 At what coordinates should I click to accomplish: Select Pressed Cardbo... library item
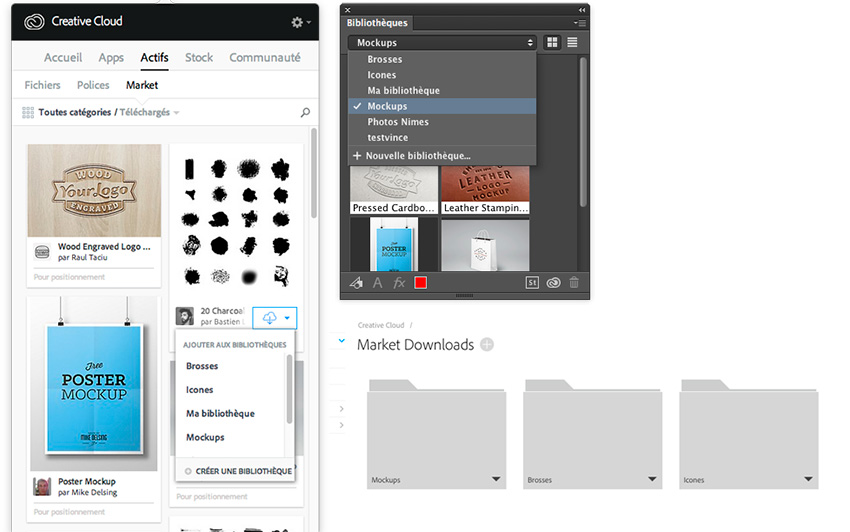click(394, 190)
